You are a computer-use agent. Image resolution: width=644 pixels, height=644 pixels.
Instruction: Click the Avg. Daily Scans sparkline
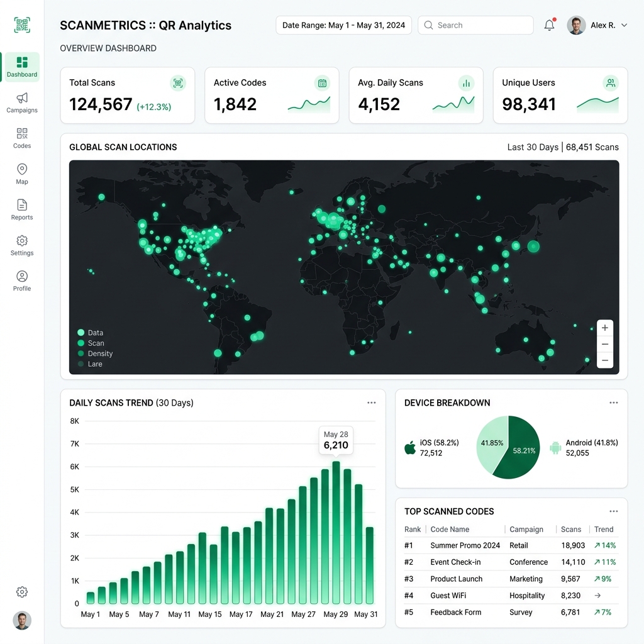(453, 104)
